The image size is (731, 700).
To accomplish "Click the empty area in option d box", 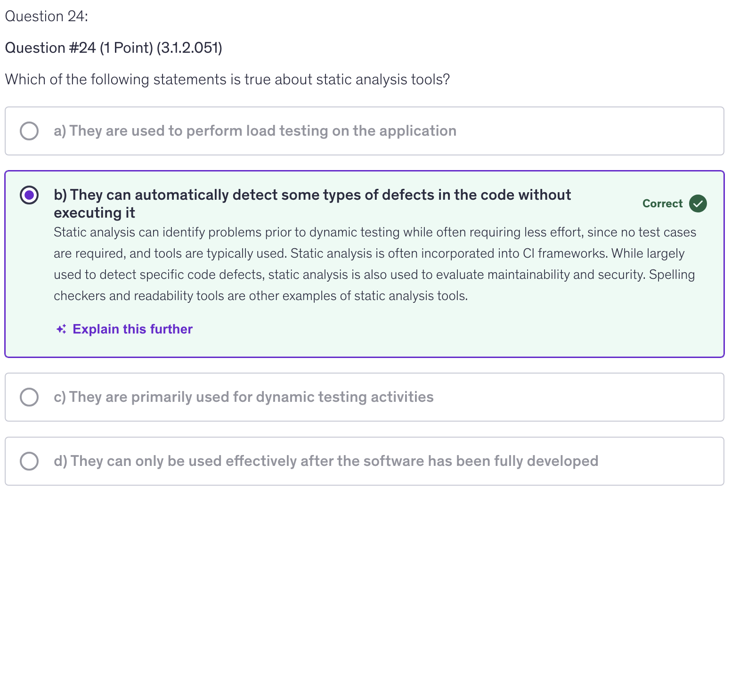I will click(659, 461).
